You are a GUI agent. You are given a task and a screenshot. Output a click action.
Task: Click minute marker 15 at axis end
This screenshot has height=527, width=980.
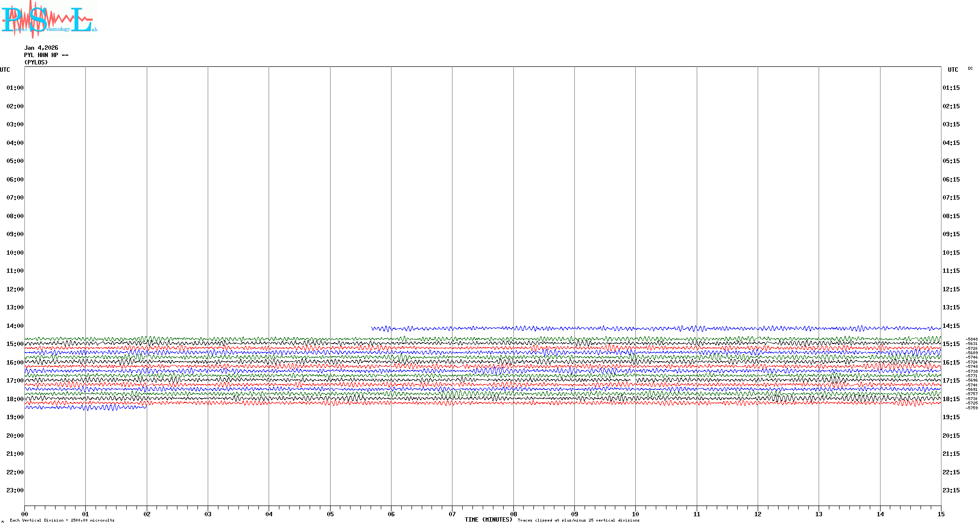[x=941, y=514]
